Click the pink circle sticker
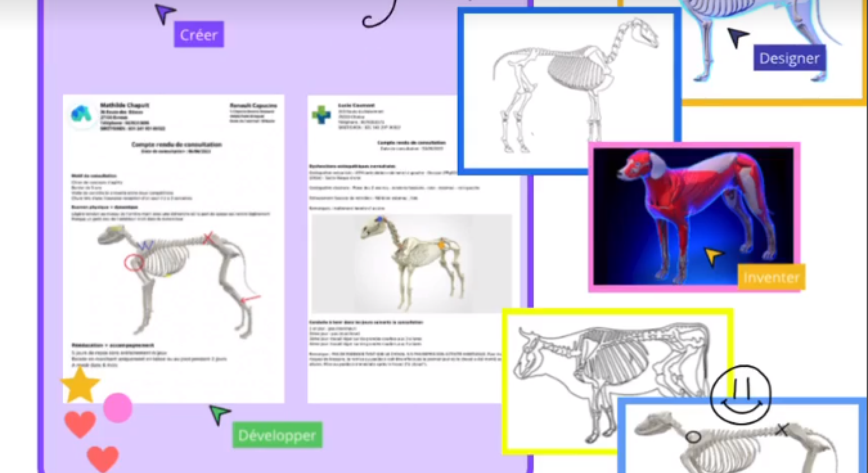868x473 pixels. (118, 408)
